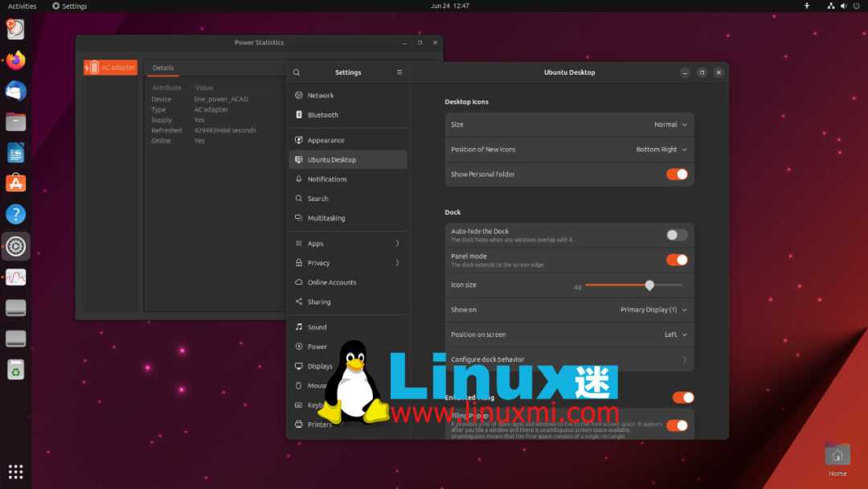Click Attribute column header in Power Statistics
The height and width of the screenshot is (489, 868).
pyautogui.click(x=166, y=88)
